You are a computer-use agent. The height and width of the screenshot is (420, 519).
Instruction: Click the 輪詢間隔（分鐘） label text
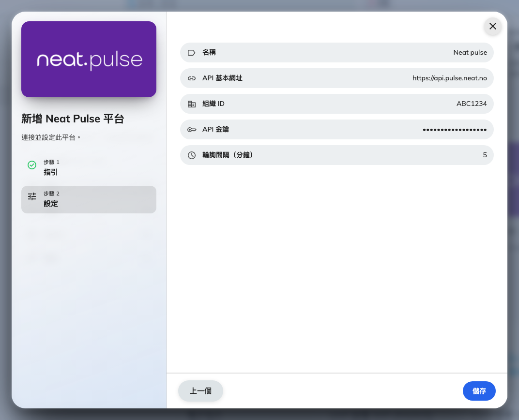pyautogui.click(x=228, y=155)
